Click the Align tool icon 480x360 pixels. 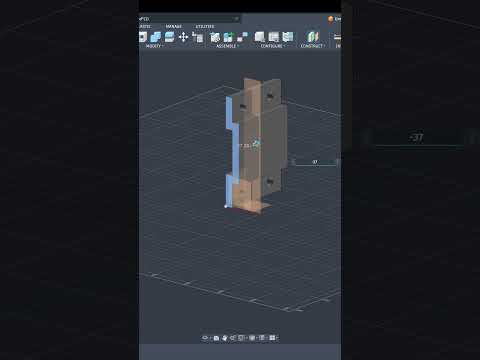click(198, 37)
